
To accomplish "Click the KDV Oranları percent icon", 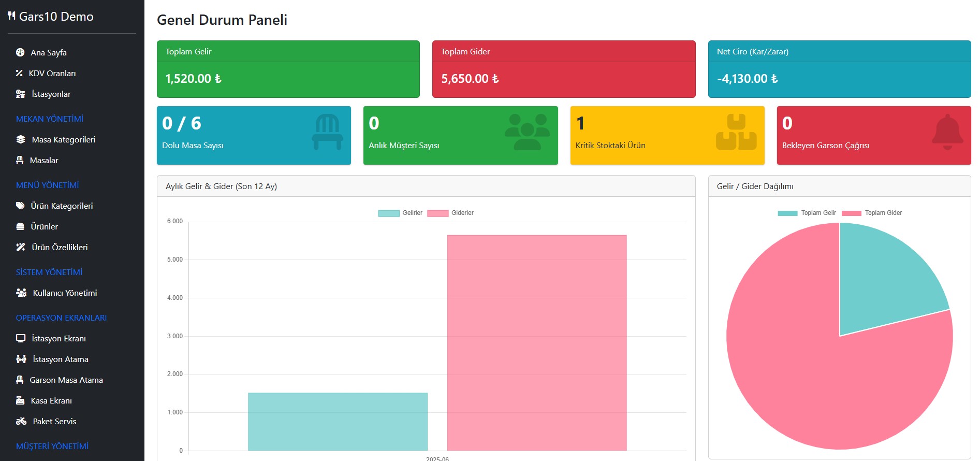I will click(19, 73).
